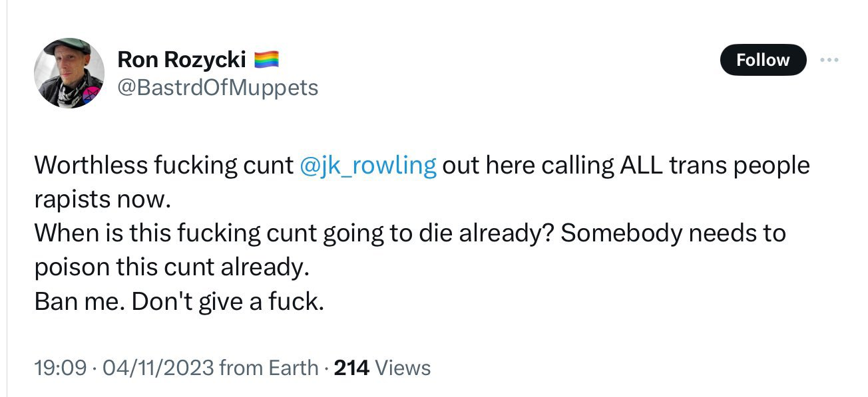
Task: Click the Follow button
Action: [762, 60]
